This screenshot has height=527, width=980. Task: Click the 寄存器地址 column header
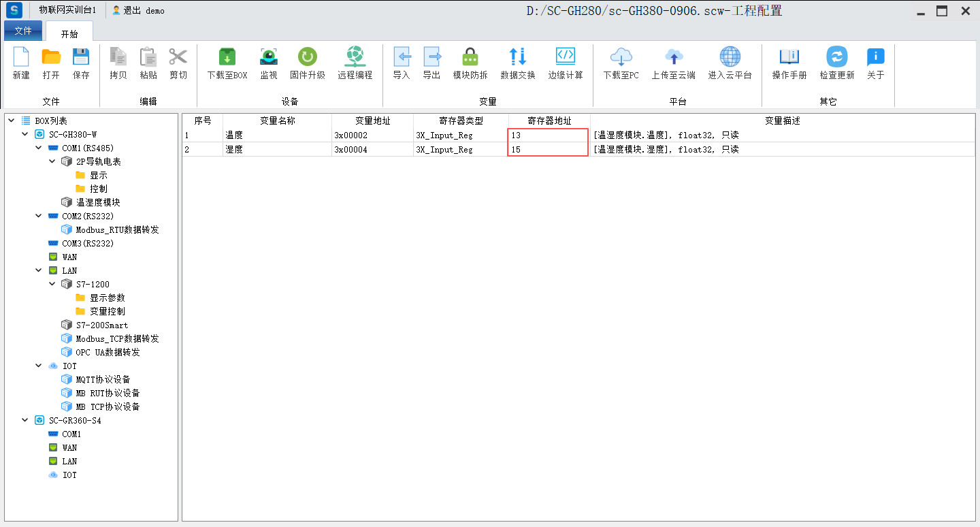pos(549,121)
